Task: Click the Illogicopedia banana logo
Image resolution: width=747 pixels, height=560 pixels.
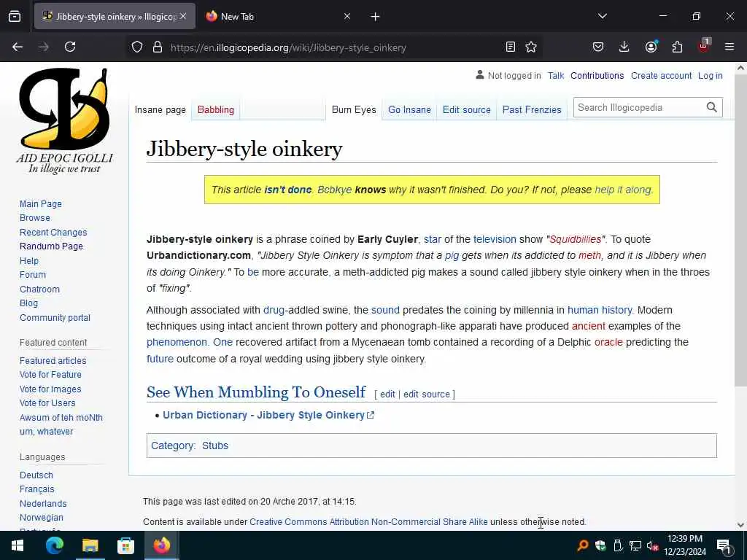Action: point(64,121)
